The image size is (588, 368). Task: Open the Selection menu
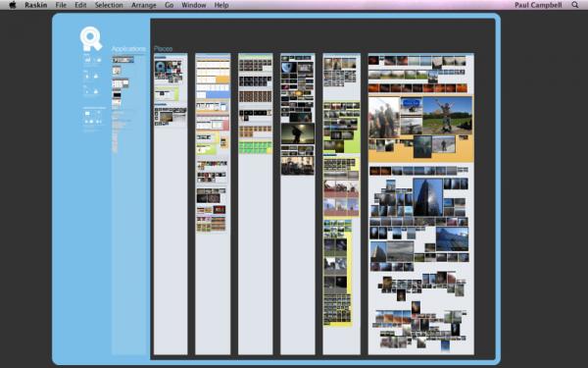tap(109, 5)
